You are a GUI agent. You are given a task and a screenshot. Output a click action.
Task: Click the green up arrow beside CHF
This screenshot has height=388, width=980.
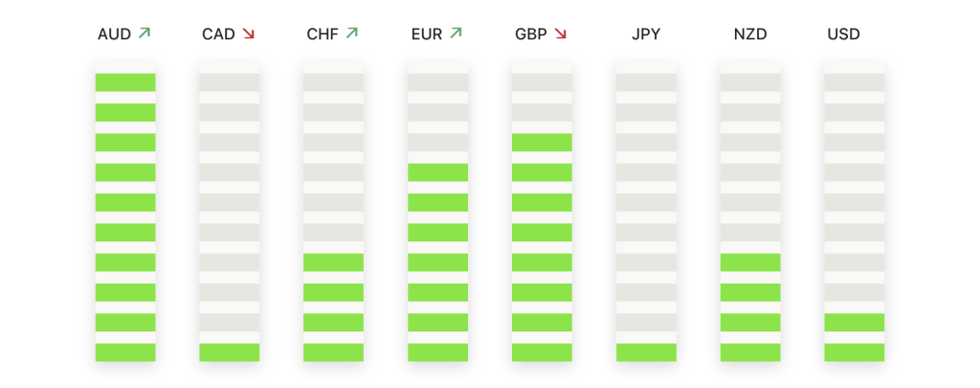(352, 34)
